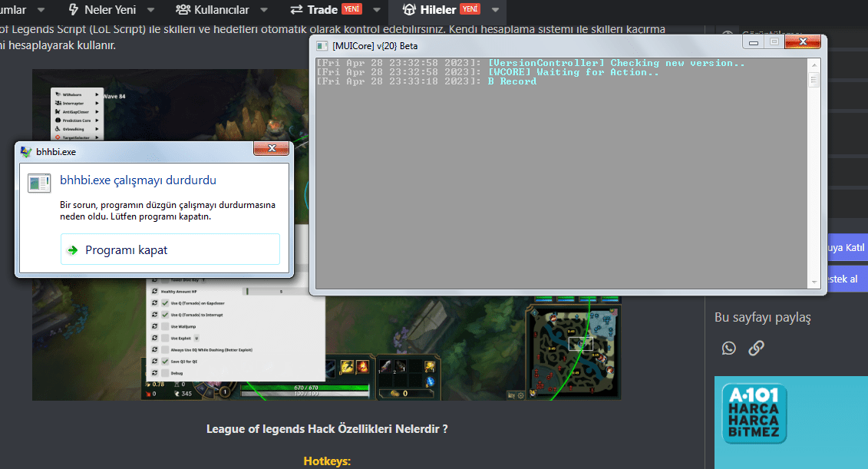Click 'Bu sayfayı paylaş' label
Screen dimensions: 868x469
[x=762, y=317]
